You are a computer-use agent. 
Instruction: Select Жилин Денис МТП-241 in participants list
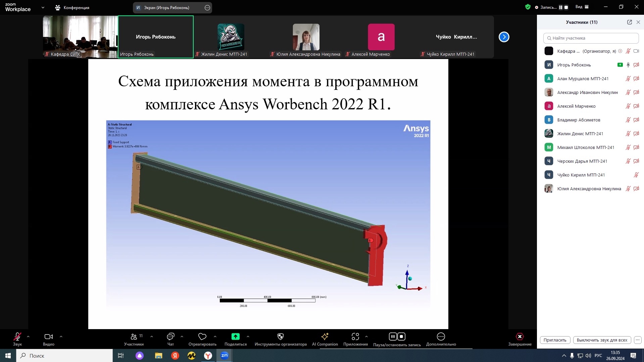click(591, 134)
